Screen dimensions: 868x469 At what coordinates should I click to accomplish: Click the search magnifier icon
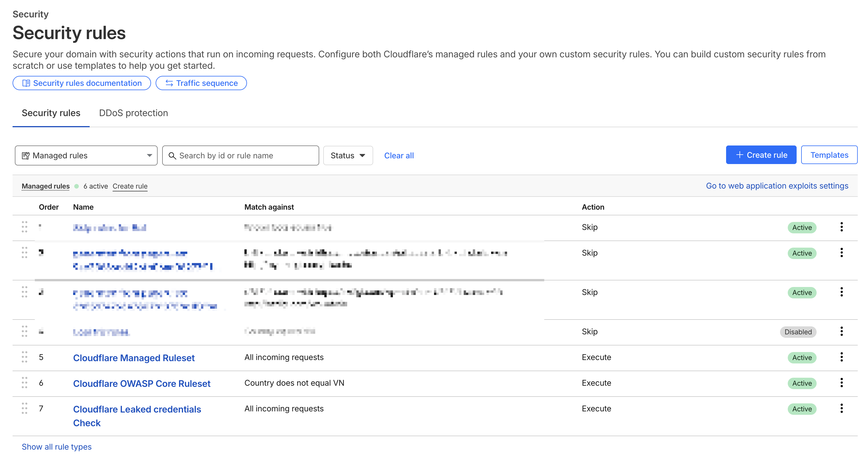point(172,155)
